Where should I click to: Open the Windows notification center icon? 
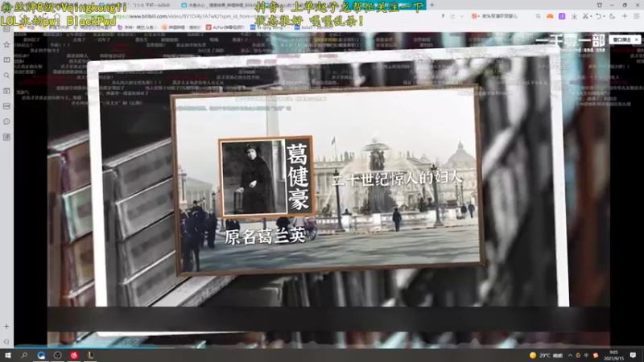pyautogui.click(x=633, y=356)
